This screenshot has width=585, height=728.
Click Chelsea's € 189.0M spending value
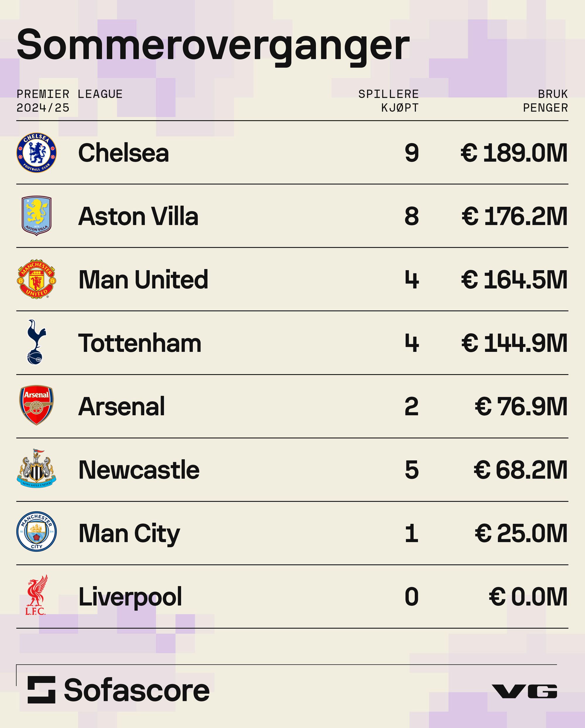(514, 153)
